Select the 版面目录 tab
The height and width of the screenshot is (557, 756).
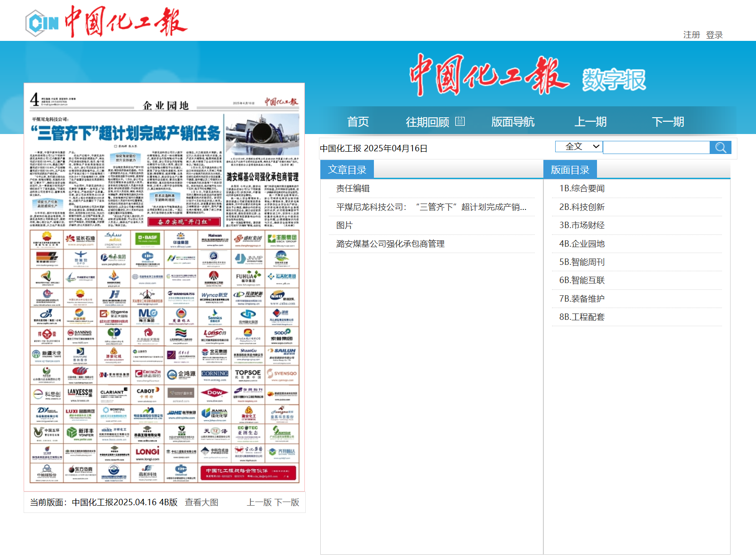click(x=570, y=170)
